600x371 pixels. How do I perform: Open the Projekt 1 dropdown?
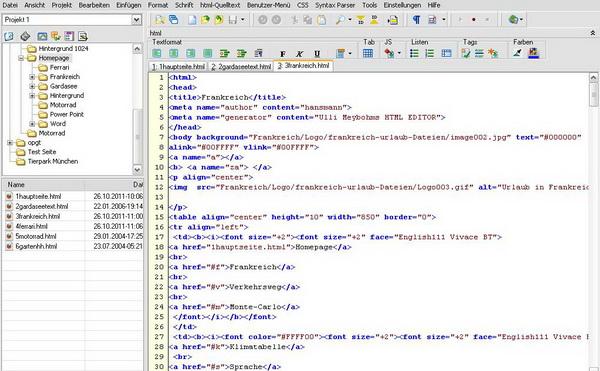click(137, 20)
